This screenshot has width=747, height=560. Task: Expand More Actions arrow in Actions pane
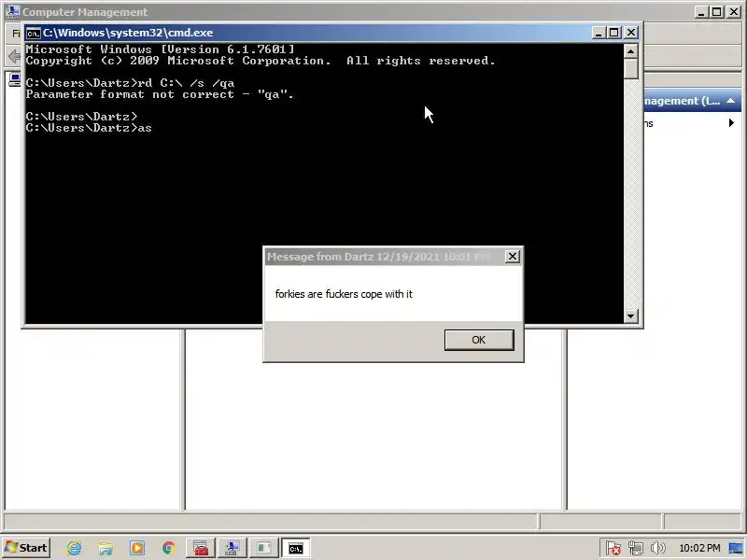pos(731,123)
